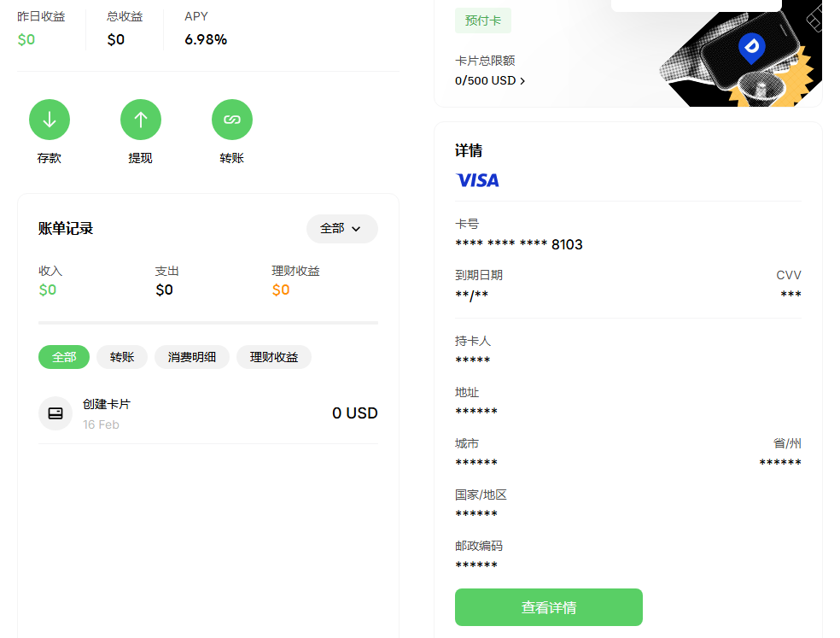Click the masked 邮政编码 value

pyautogui.click(x=476, y=565)
